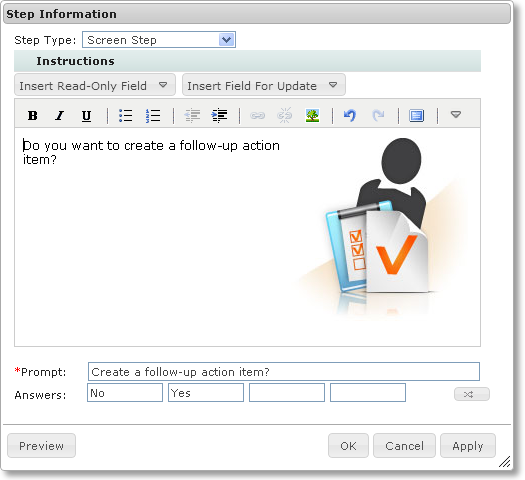
Task: Decrease indent with the outdent icon
Action: click(x=192, y=115)
